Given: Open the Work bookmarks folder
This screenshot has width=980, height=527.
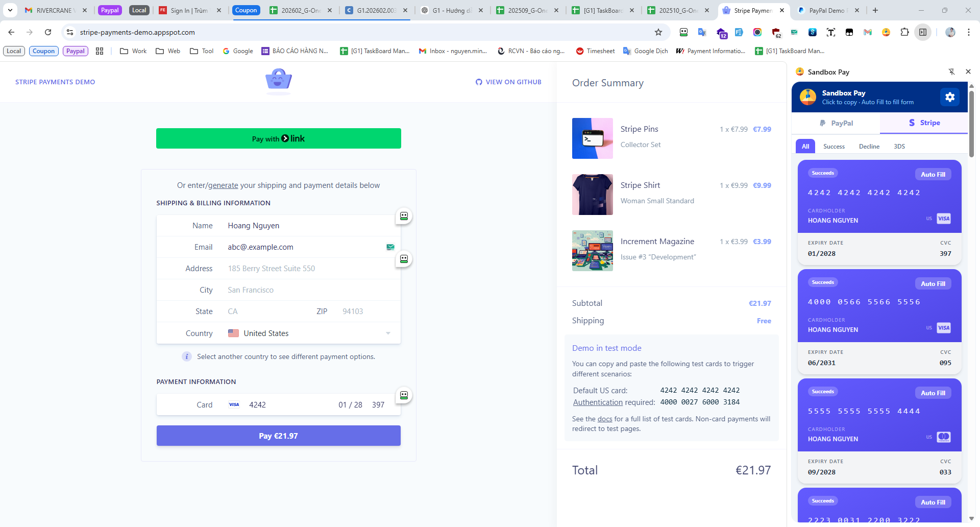Looking at the screenshot, I should click(133, 51).
